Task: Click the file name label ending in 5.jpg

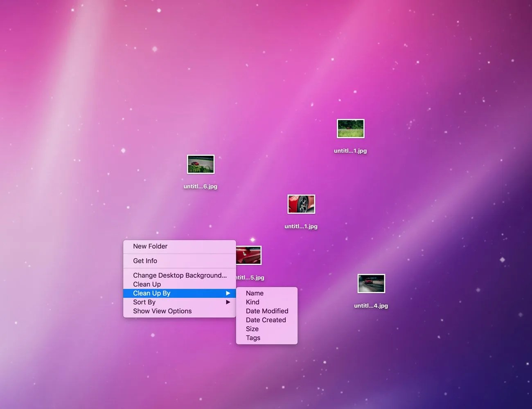Action: [x=250, y=277]
